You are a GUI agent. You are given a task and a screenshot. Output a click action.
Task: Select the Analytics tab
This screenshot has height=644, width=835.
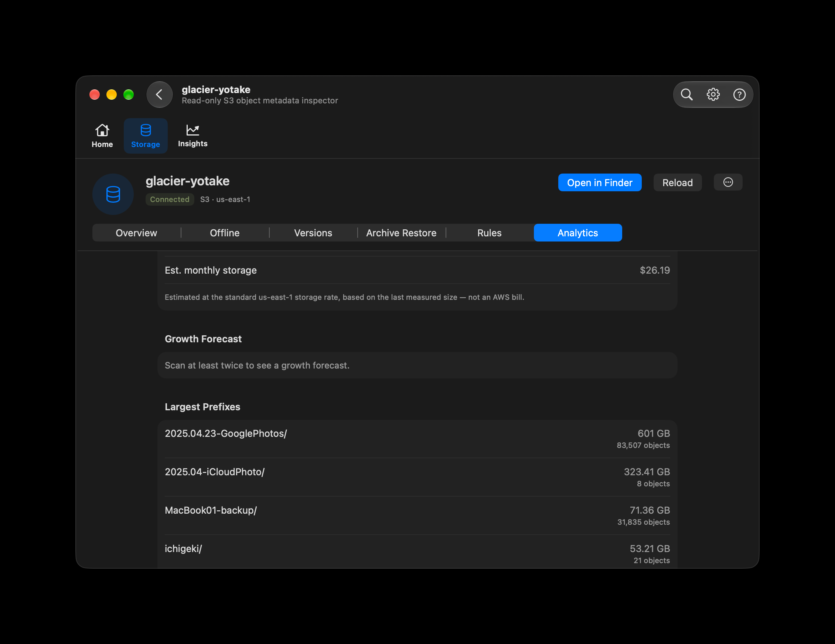tap(578, 233)
